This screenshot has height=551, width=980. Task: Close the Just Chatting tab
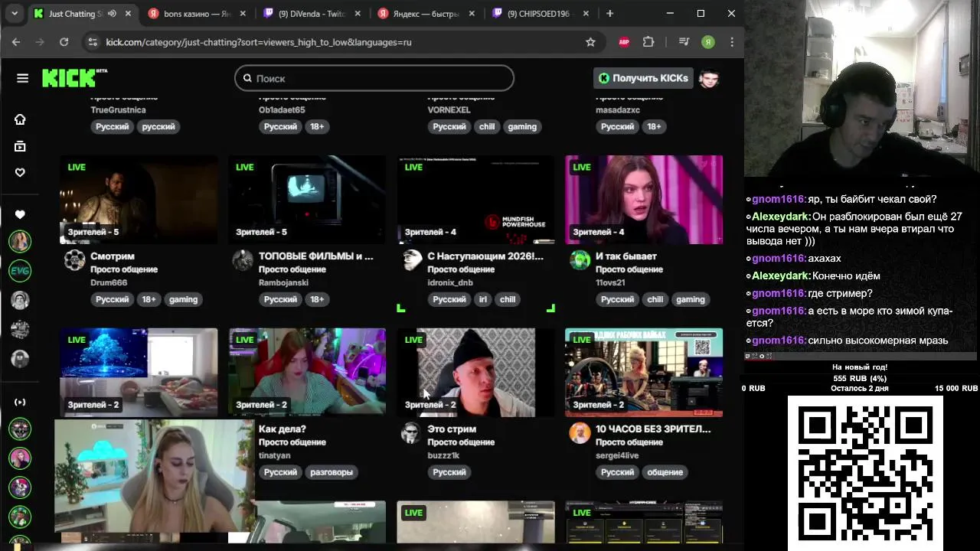coord(127,14)
